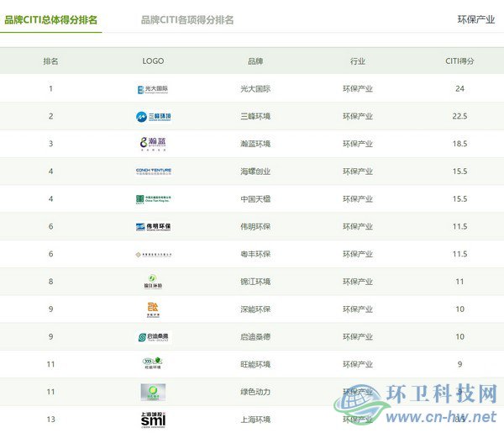Click the 上海环境 SMI logo
Image resolution: width=504 pixels, height=433 pixels.
[153, 419]
